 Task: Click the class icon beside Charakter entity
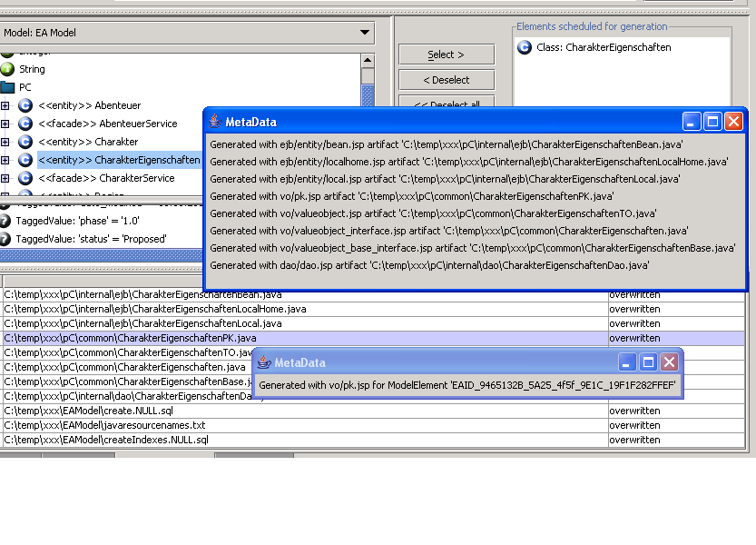coord(25,142)
